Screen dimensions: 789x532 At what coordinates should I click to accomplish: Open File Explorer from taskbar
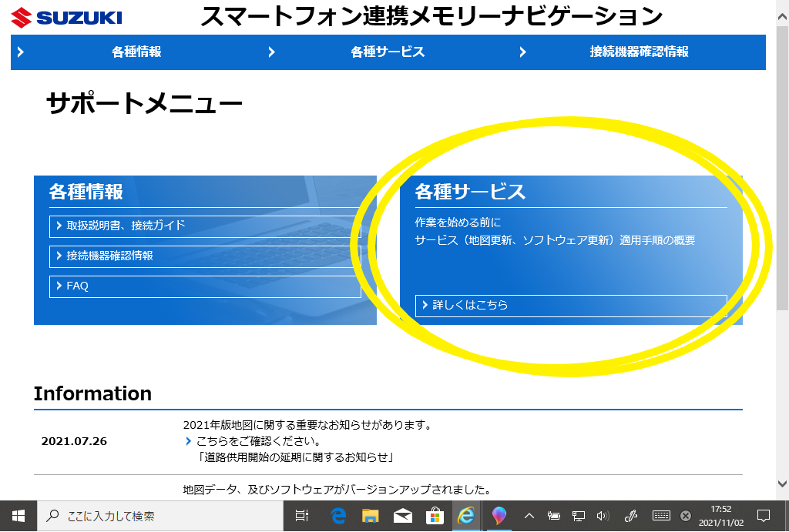371,516
